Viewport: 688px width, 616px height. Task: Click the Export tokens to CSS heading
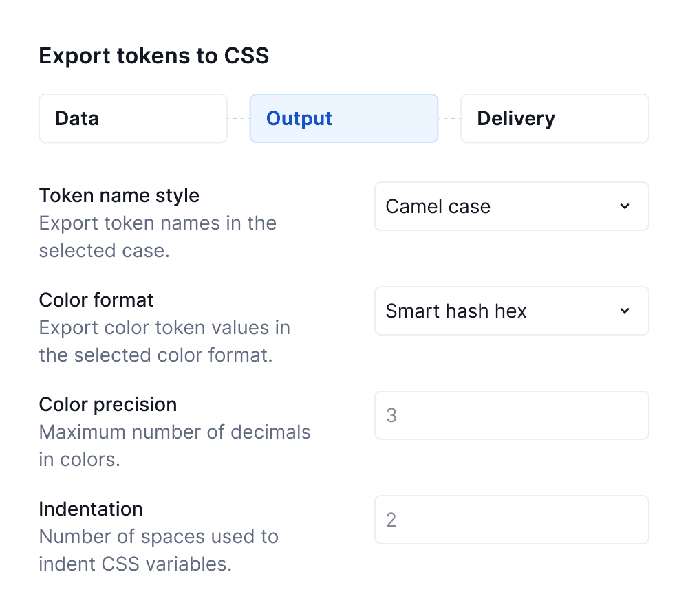click(x=153, y=56)
